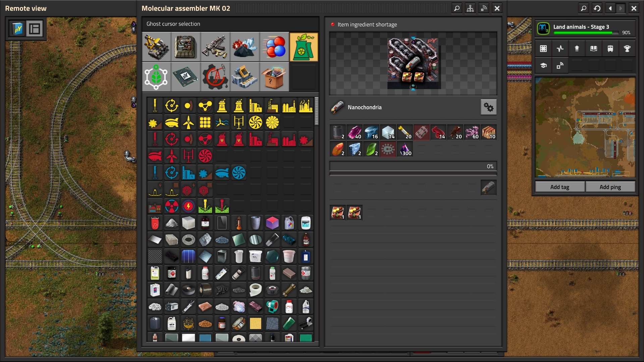Click the tips and tricks graduation cap icon
This screenshot has width=644, height=362.
pyautogui.click(x=543, y=65)
